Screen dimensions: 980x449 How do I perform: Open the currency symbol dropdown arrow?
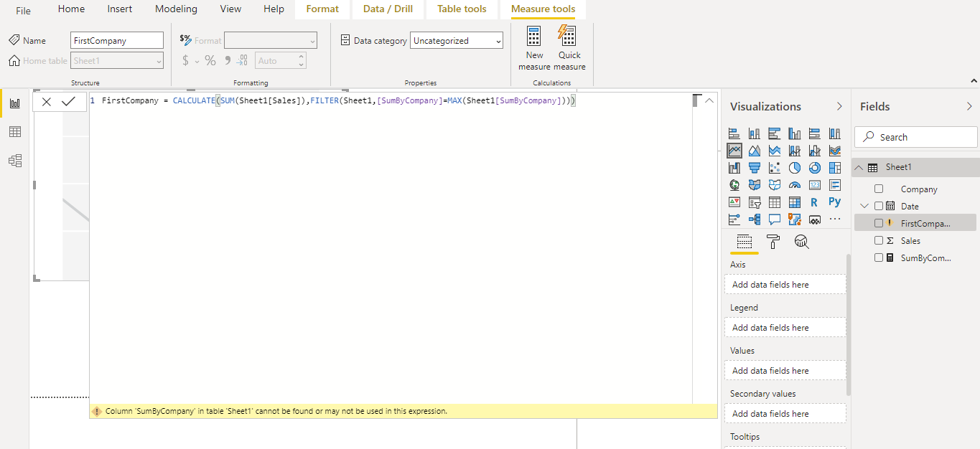(197, 62)
